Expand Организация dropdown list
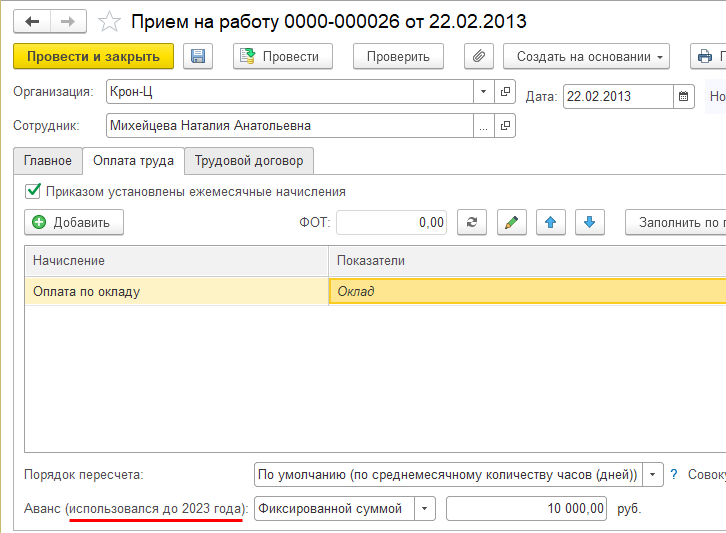 (x=484, y=91)
